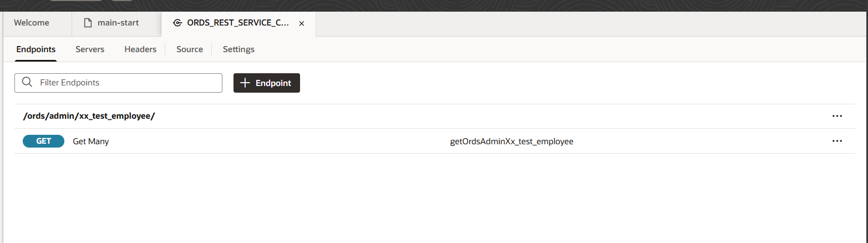Open the Headers tab
Image resolution: width=868 pixels, height=243 pixels.
140,49
